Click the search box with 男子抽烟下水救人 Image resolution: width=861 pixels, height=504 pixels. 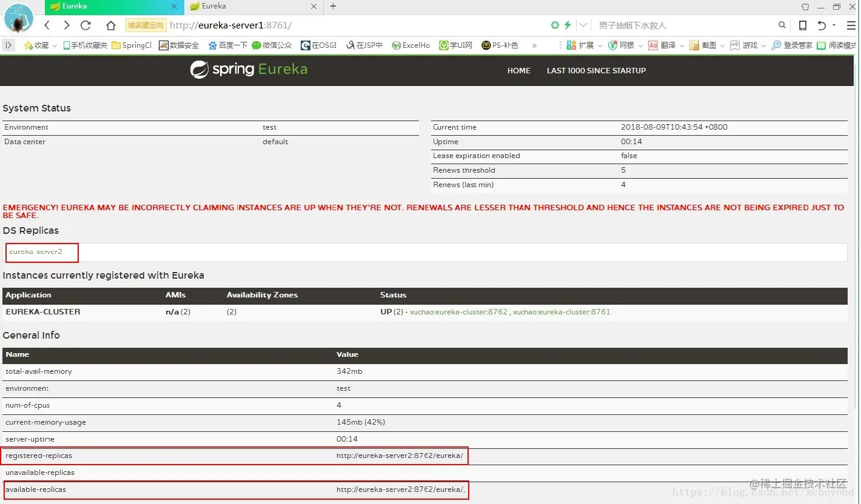click(x=685, y=25)
